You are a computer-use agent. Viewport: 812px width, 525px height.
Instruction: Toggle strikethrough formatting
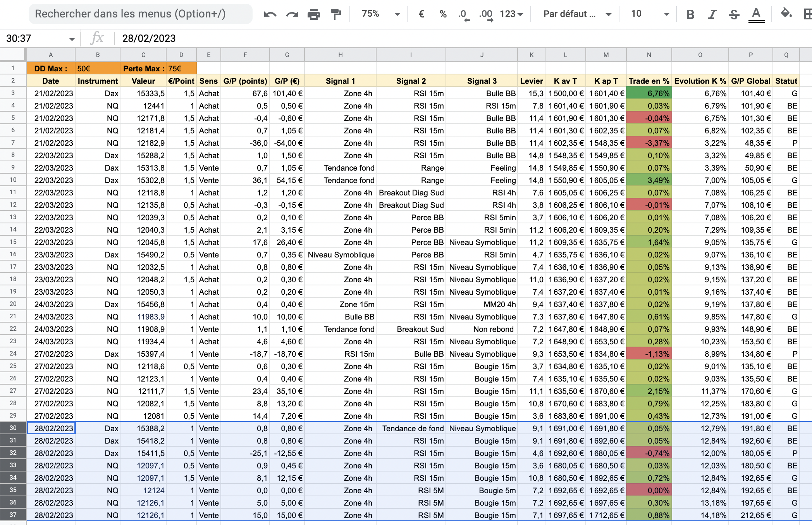pyautogui.click(x=734, y=14)
